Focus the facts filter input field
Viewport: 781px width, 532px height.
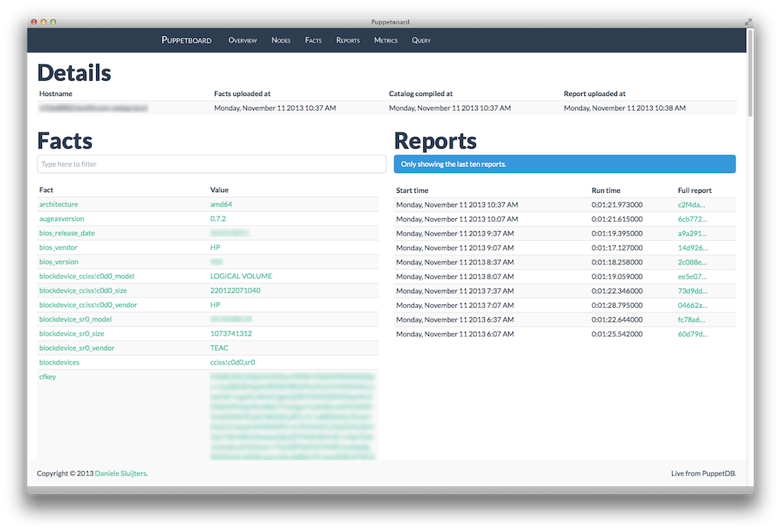tap(211, 164)
